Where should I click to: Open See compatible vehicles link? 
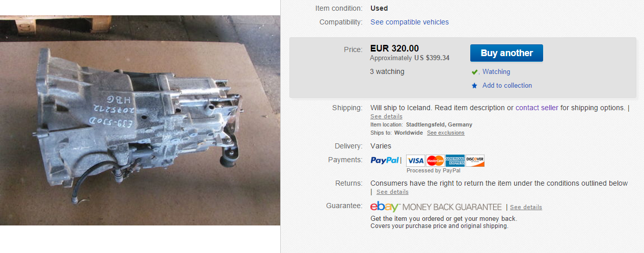410,22
